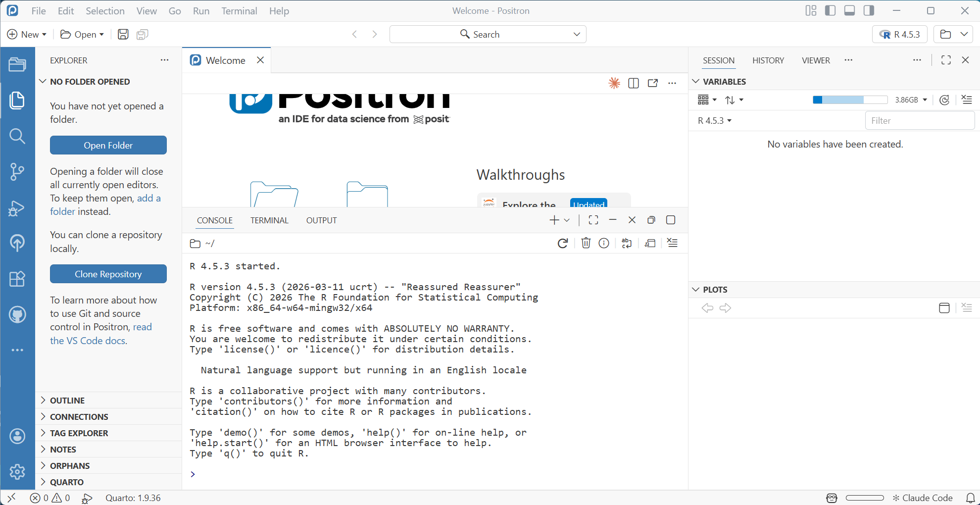The image size is (980, 505).
Task: Open the Terminal menu
Action: tap(239, 11)
